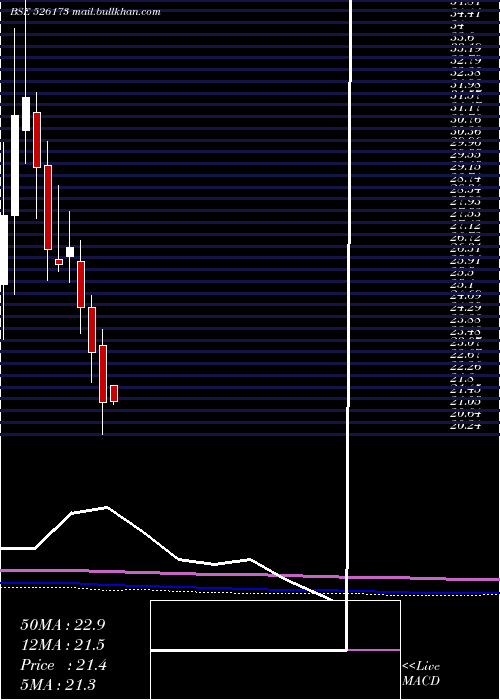Select the Price : 21.4 readout
The height and width of the screenshot is (700, 500).
63,665
